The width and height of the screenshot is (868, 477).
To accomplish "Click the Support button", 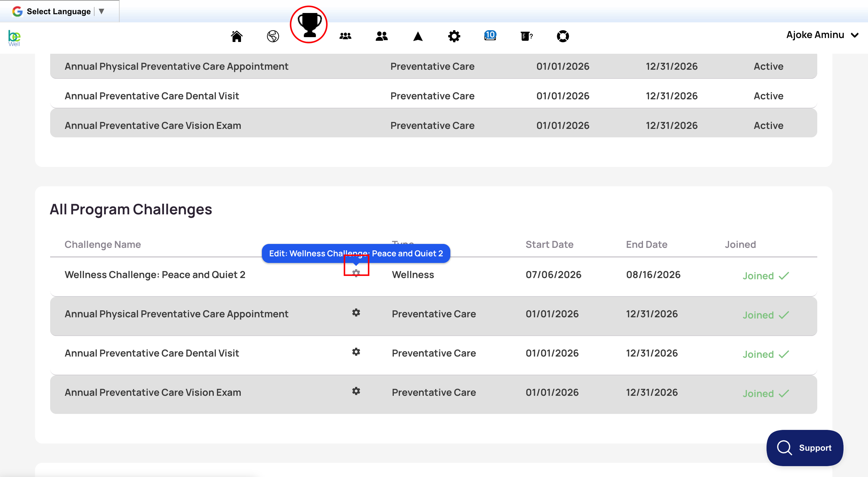I will click(x=805, y=448).
